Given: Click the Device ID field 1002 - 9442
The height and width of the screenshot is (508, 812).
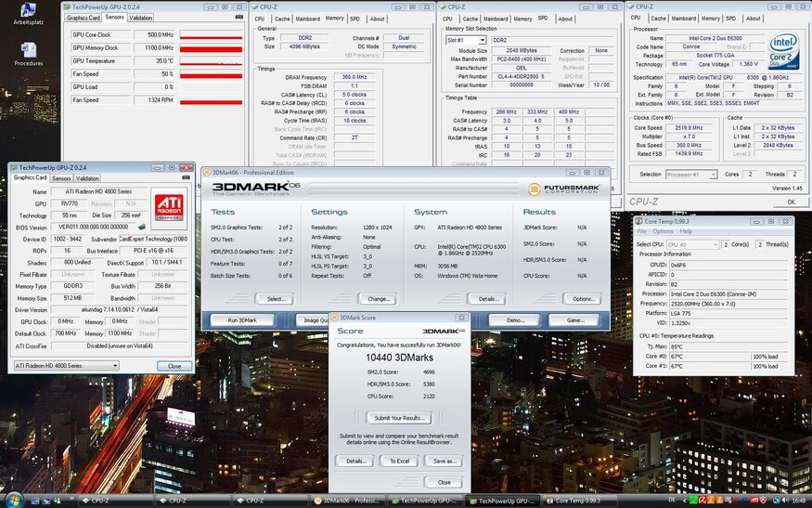Looking at the screenshot, I should (x=68, y=239).
